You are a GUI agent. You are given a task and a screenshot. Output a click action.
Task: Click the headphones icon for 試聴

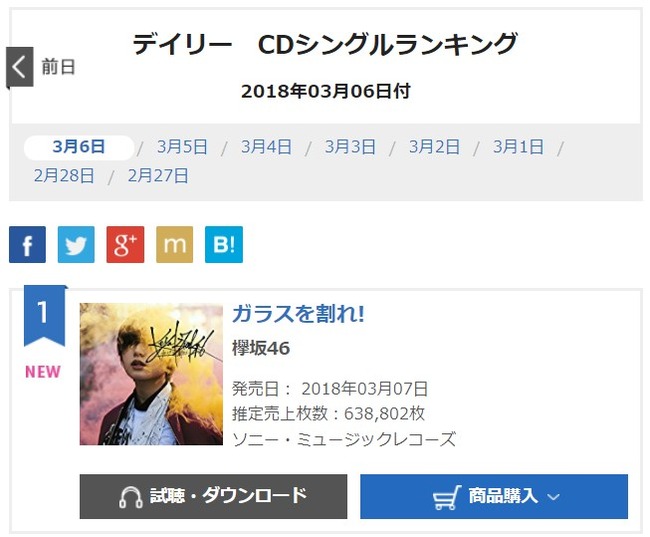131,497
